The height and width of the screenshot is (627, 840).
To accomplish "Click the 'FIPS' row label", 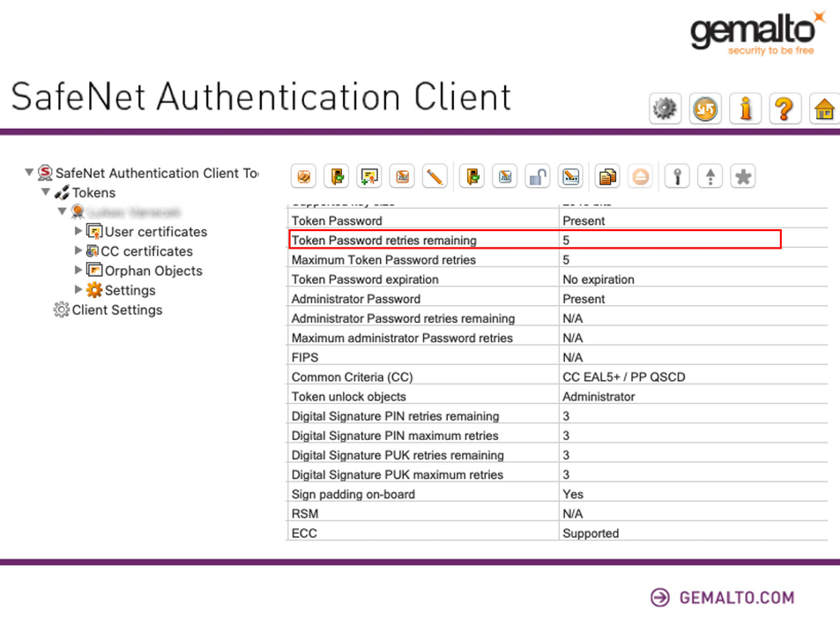I will (305, 357).
